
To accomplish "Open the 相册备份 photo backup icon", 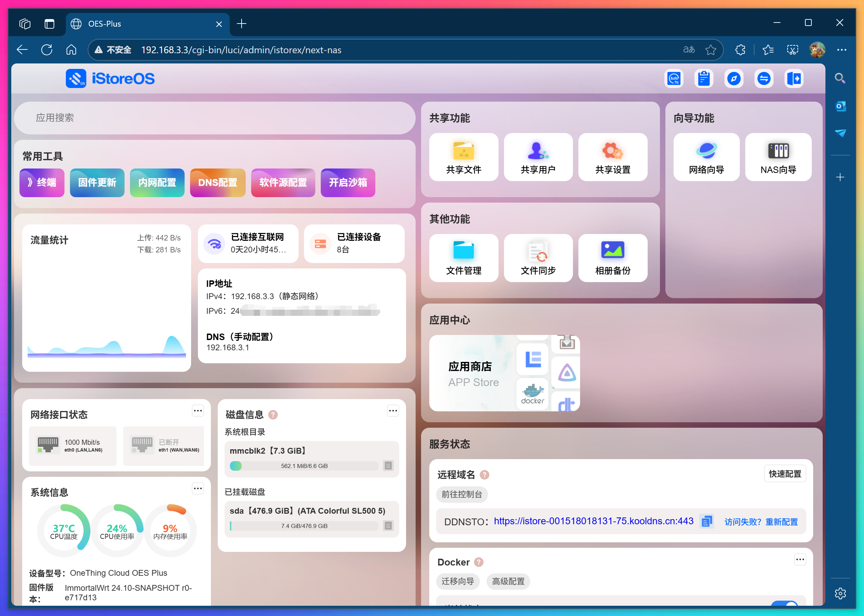I will click(613, 258).
